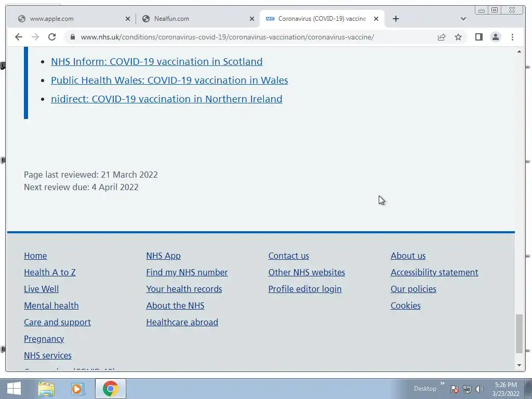
Task: Open Your health records link
Action: [x=184, y=289]
